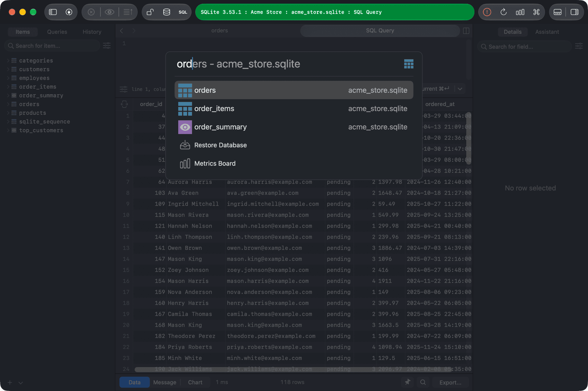Expand the products table in sidebar

point(8,113)
